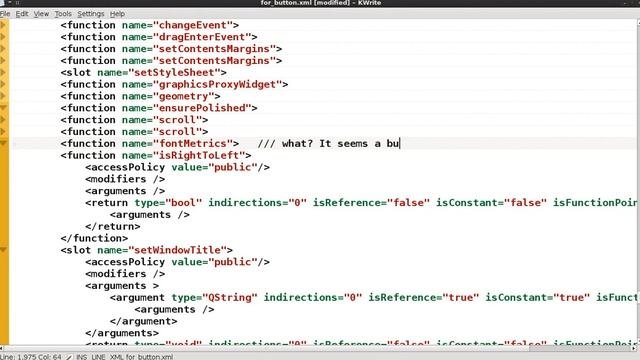Viewport: 640px width, 360px height.
Task: Expand the folded setStyleSheet slot
Action: (x=3, y=73)
